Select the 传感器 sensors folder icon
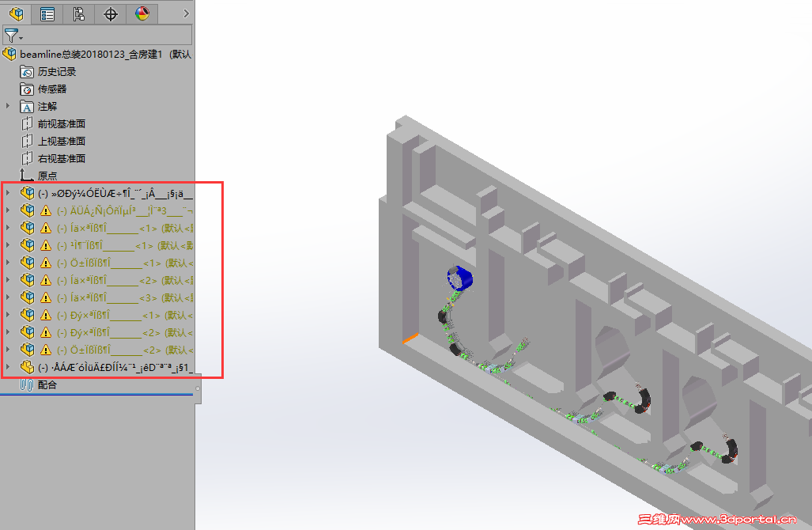The width and height of the screenshot is (812, 530). tap(27, 89)
